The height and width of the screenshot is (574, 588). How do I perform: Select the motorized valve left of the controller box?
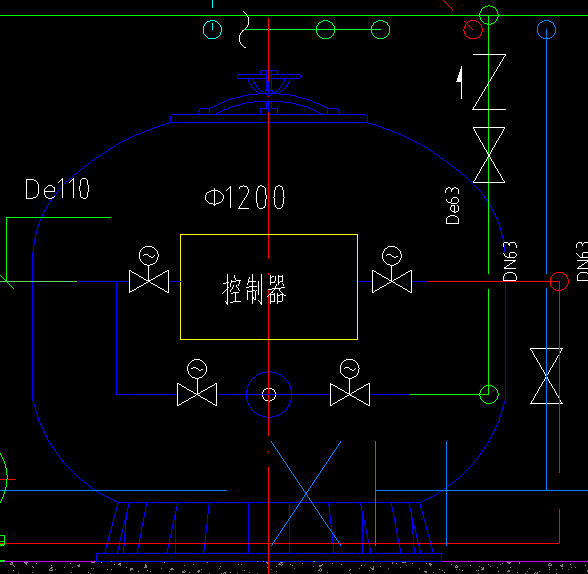149,269
